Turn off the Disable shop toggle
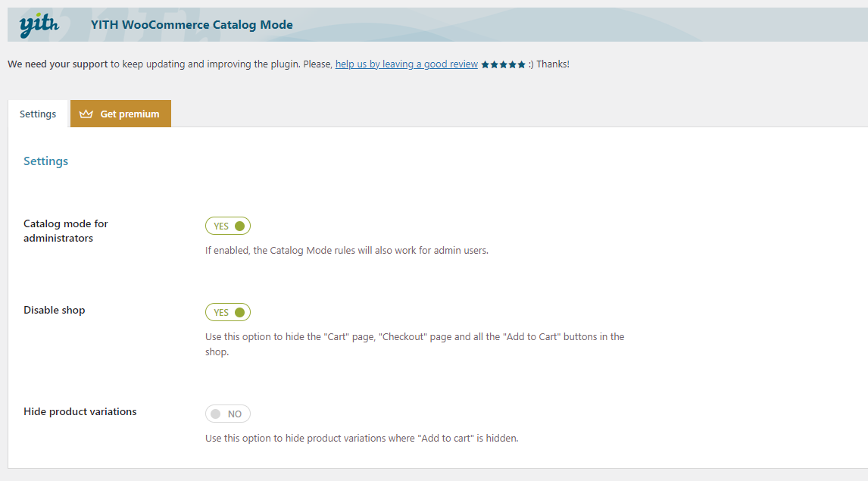Viewport: 868px width, 481px height. [x=227, y=312]
